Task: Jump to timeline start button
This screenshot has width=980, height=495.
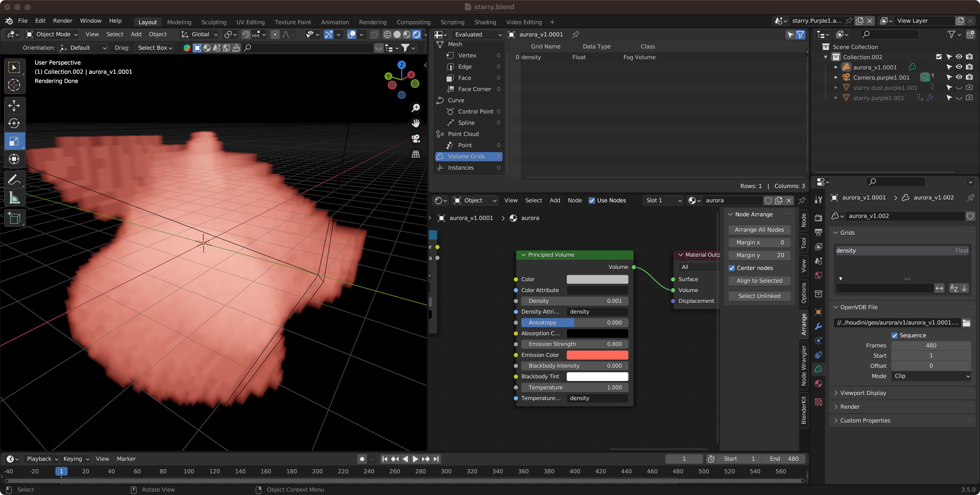Action: 385,459
